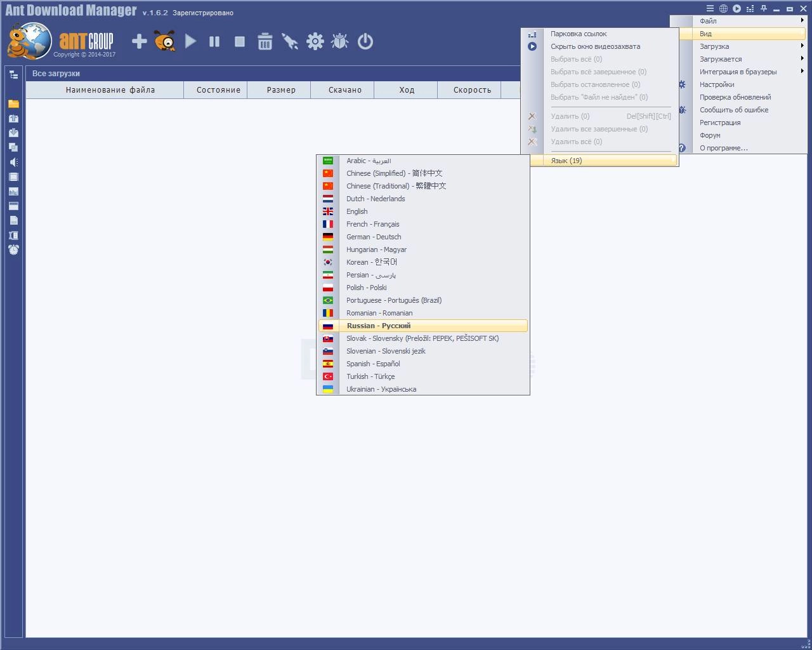Click Парковка ссылок in submenu
The height and width of the screenshot is (650, 812).
pyautogui.click(x=599, y=34)
